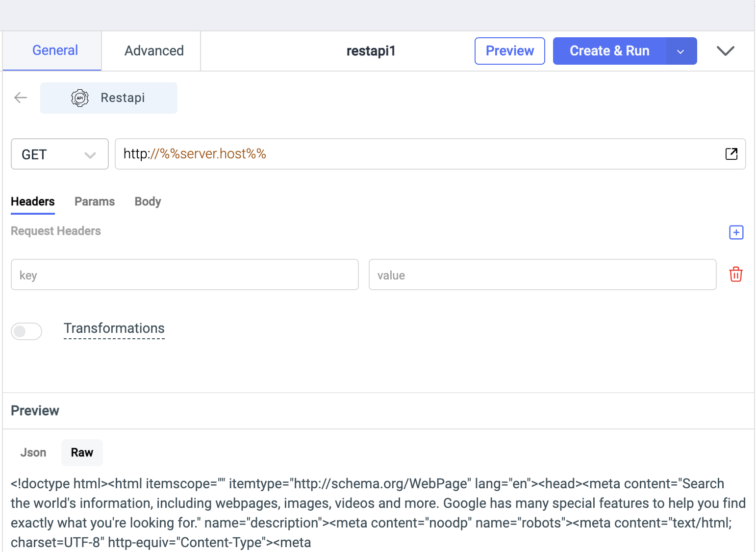Click the Create & Run button
Image resolution: width=756 pixels, height=552 pixels.
tap(609, 51)
